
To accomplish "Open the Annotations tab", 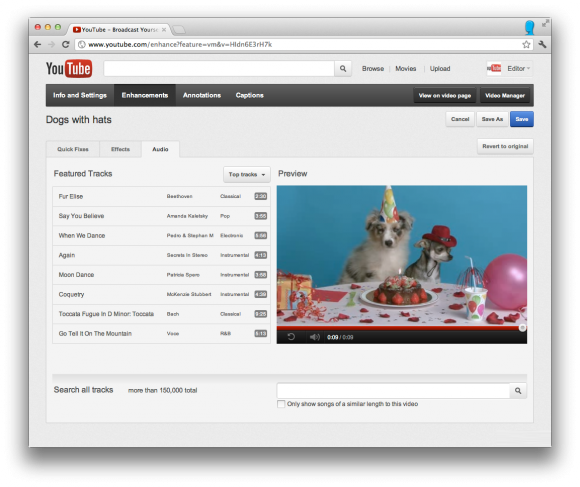I will click(x=202, y=95).
